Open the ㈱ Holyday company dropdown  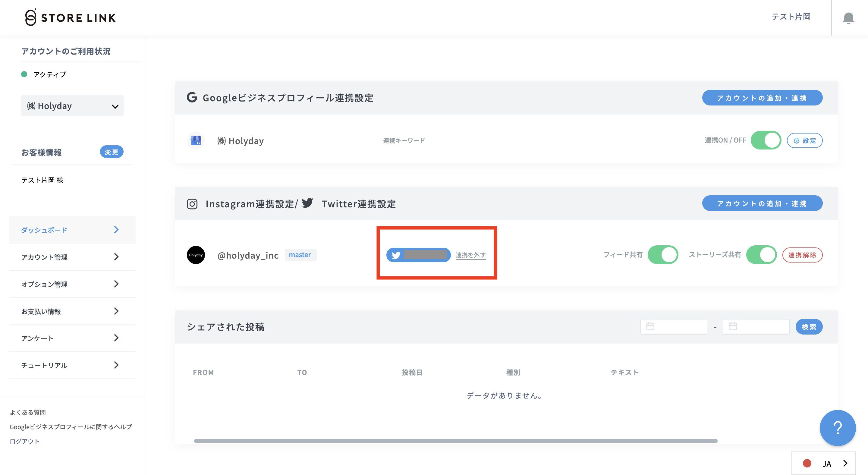pyautogui.click(x=72, y=105)
